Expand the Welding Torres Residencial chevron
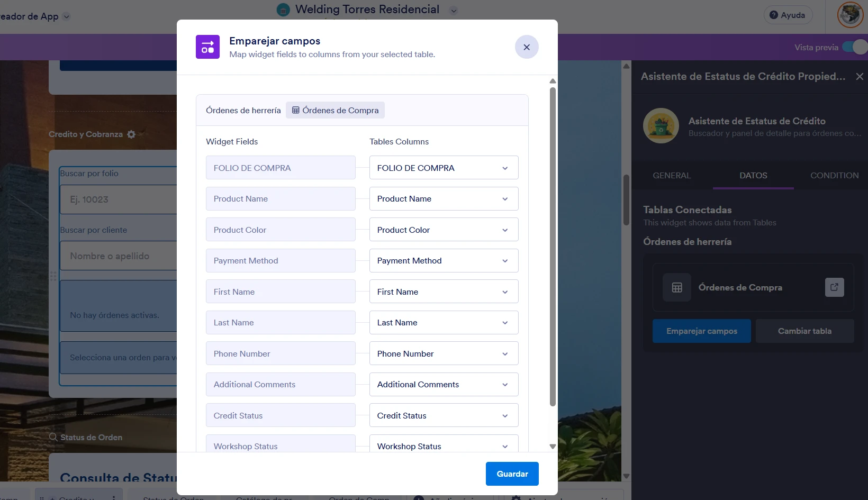This screenshot has width=868, height=500. 454,10
